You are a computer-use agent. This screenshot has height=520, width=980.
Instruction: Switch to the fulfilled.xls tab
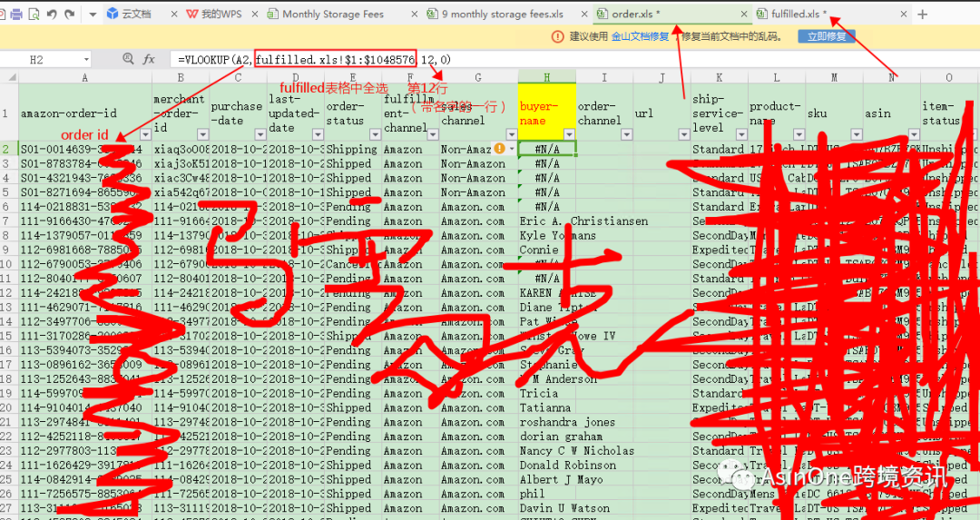coord(792,14)
